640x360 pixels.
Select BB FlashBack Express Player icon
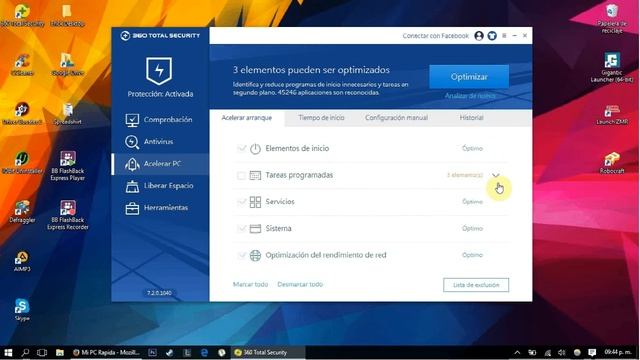coord(68,166)
